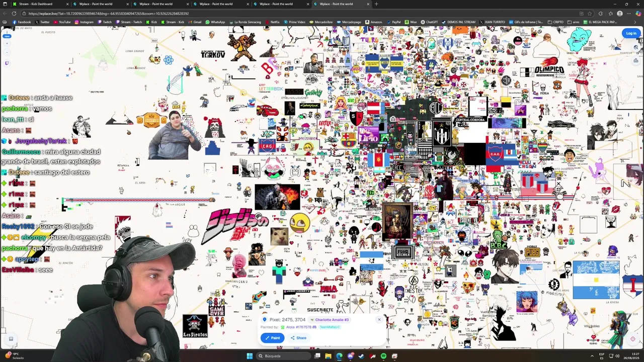Open the Wise bookmark
Image resolution: width=644 pixels, height=362 pixels.
[411, 22]
